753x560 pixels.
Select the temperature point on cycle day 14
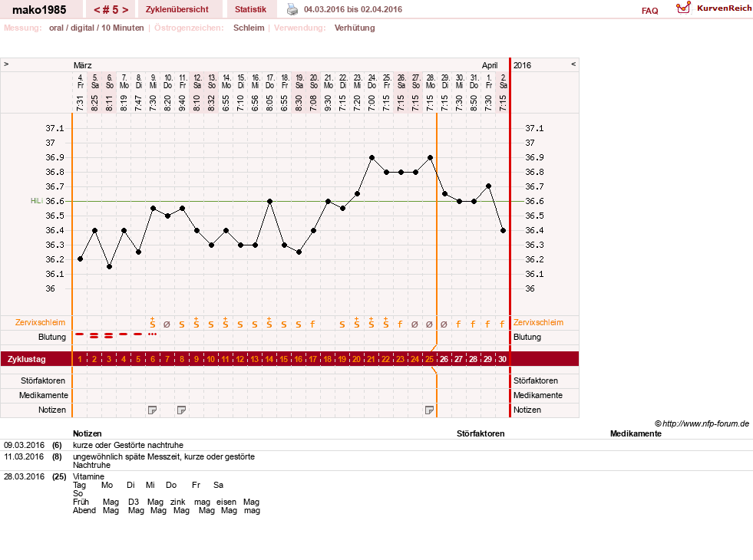click(x=270, y=202)
